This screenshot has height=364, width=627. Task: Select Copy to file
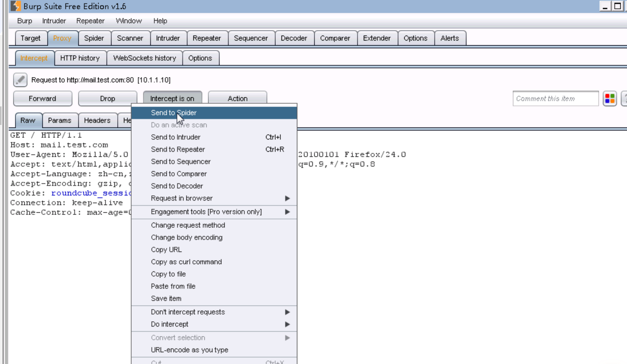click(214, 274)
